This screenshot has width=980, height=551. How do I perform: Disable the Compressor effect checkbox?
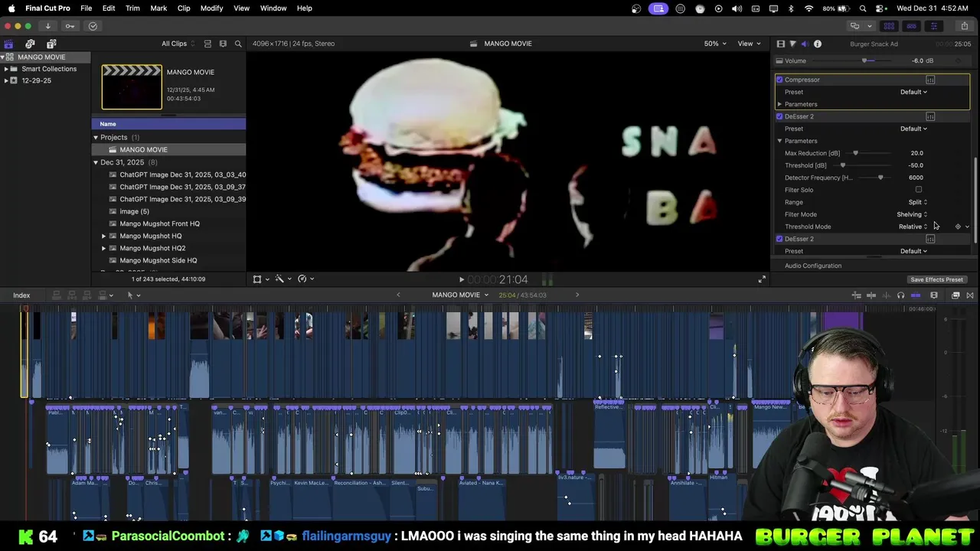click(779, 80)
